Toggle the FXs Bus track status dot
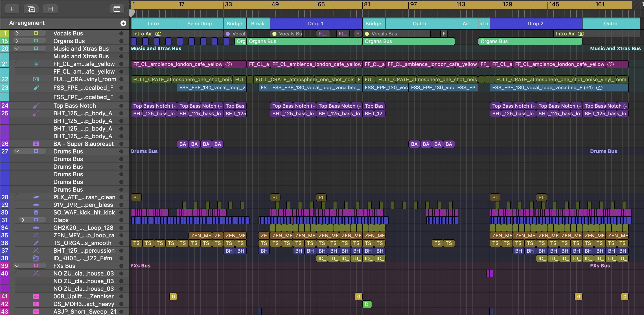644x315 pixels. (x=121, y=266)
